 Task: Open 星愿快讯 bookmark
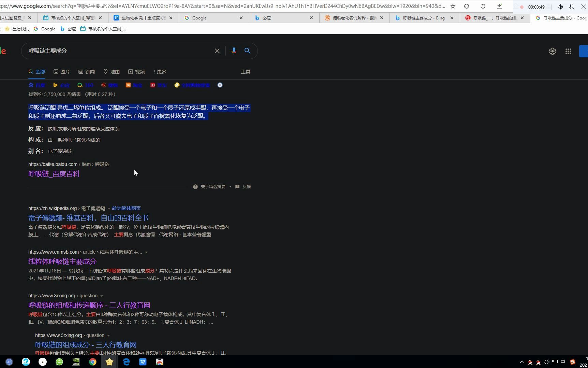17,29
